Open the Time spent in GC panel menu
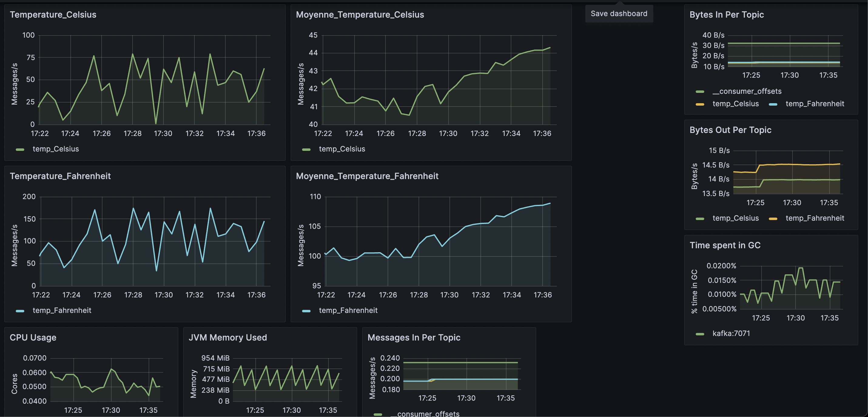868x417 pixels. [x=725, y=245]
